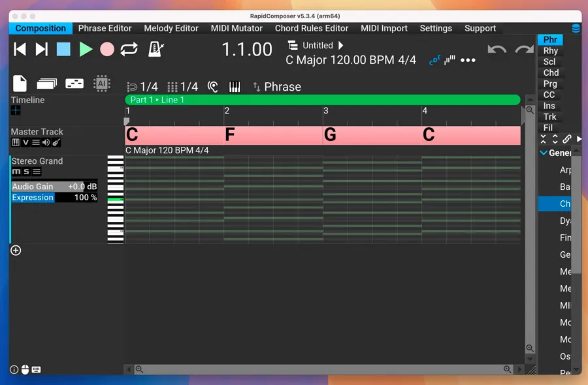Start playback with the green play button
588x385 pixels.
coord(86,49)
